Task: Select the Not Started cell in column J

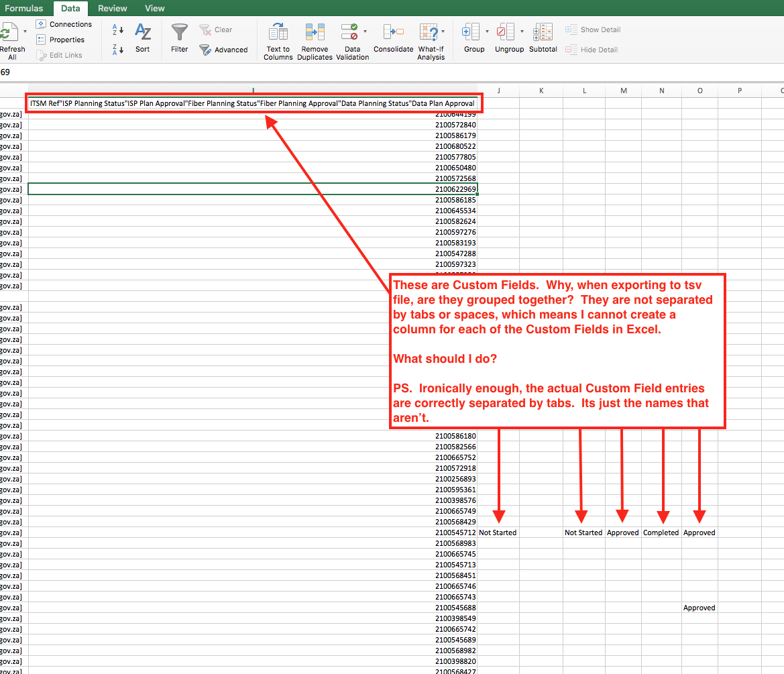Action: tap(498, 532)
